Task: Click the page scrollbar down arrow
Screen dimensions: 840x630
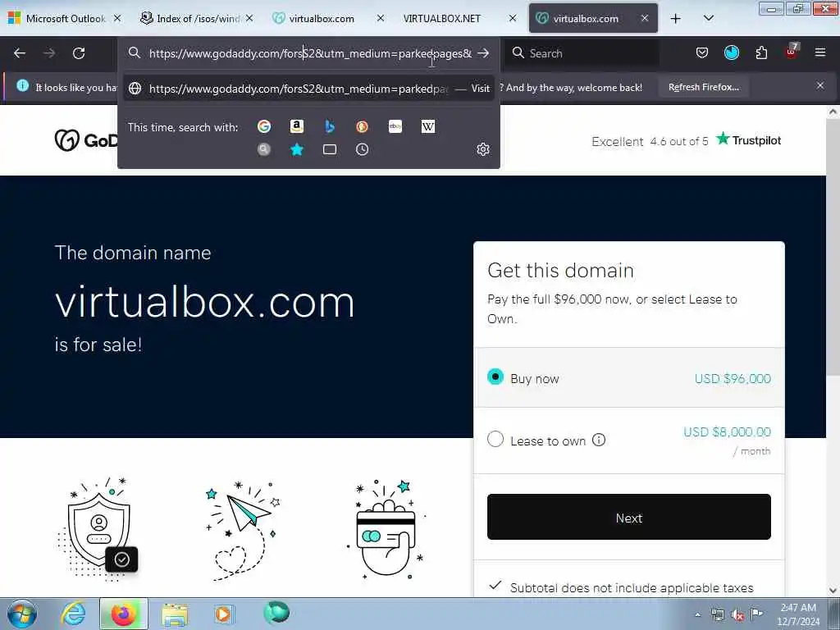Action: tap(833, 591)
